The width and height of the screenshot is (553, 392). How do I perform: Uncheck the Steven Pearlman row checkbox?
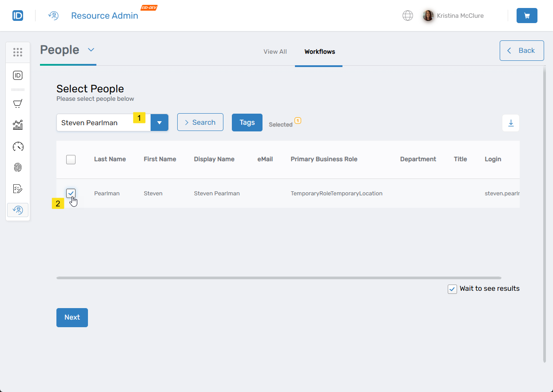[71, 193]
